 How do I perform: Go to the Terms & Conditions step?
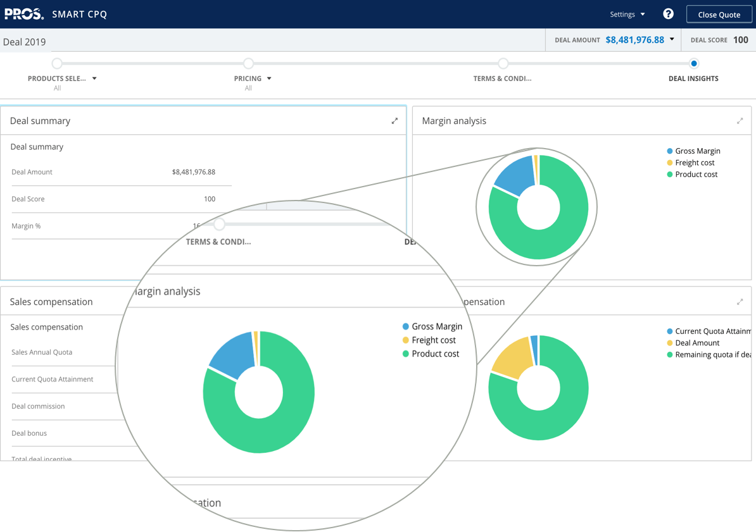(502, 78)
